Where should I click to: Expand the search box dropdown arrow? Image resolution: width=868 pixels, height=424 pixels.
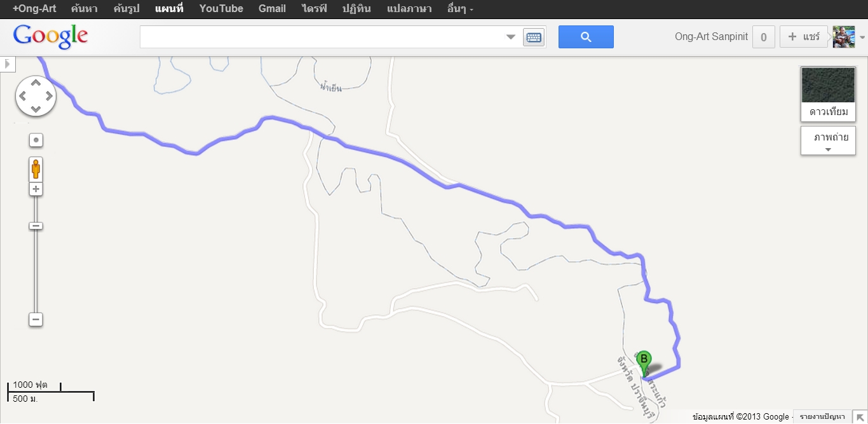[x=510, y=38]
